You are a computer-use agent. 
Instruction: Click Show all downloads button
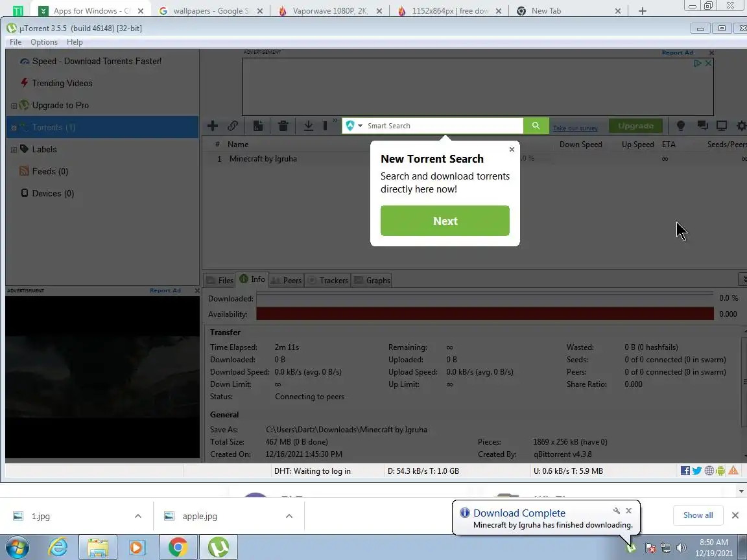pyautogui.click(x=698, y=515)
